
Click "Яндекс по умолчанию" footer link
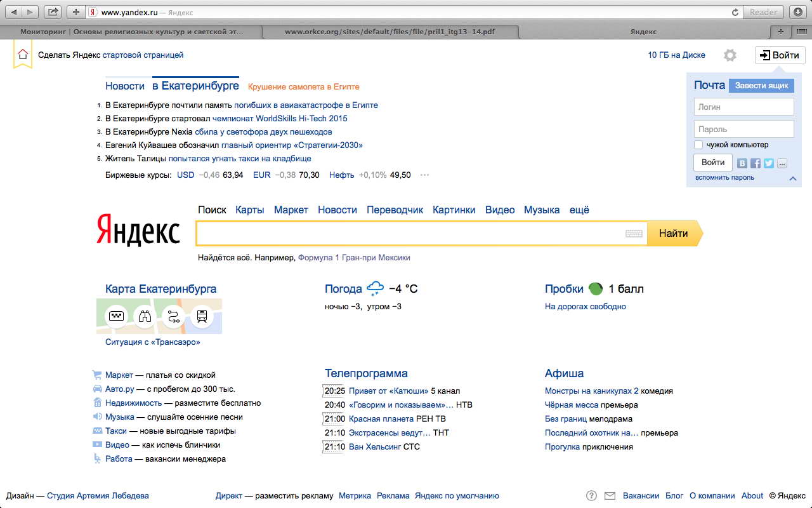point(457,496)
